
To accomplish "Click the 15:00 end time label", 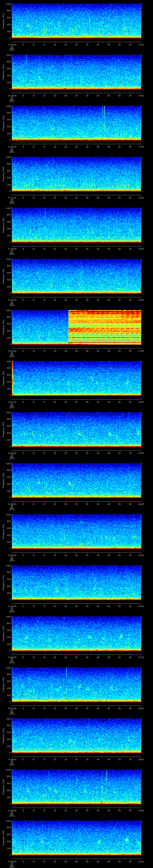I will coord(141,44).
